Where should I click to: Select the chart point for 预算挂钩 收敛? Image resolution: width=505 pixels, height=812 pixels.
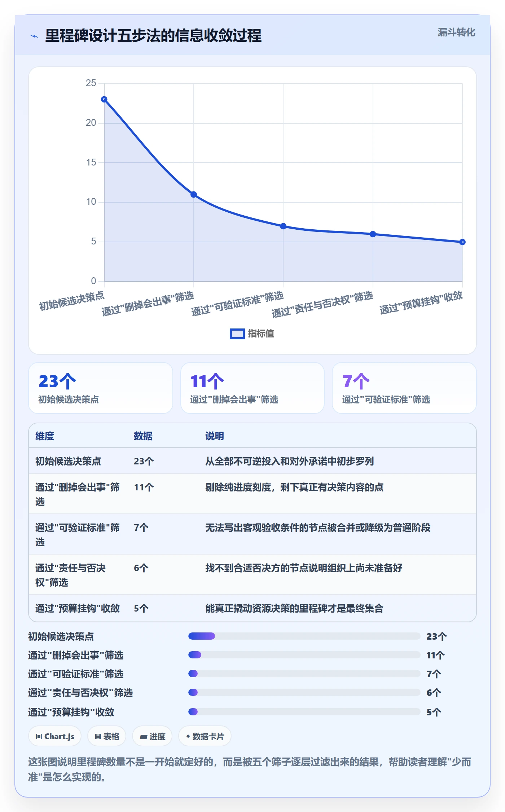(462, 242)
